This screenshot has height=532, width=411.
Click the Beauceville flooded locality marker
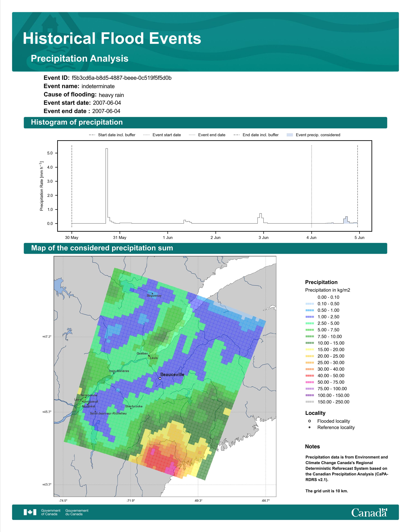[x=160, y=378]
